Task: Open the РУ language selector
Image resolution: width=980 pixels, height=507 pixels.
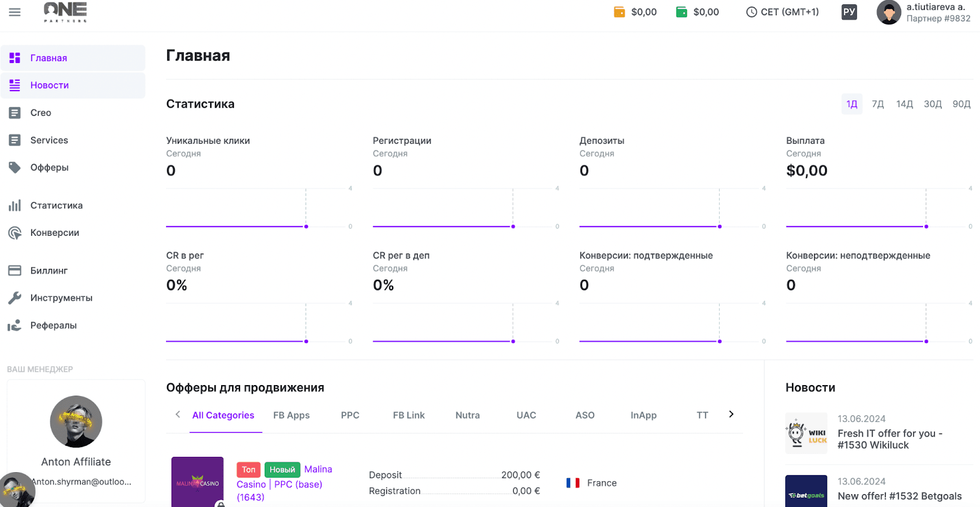Action: (849, 12)
